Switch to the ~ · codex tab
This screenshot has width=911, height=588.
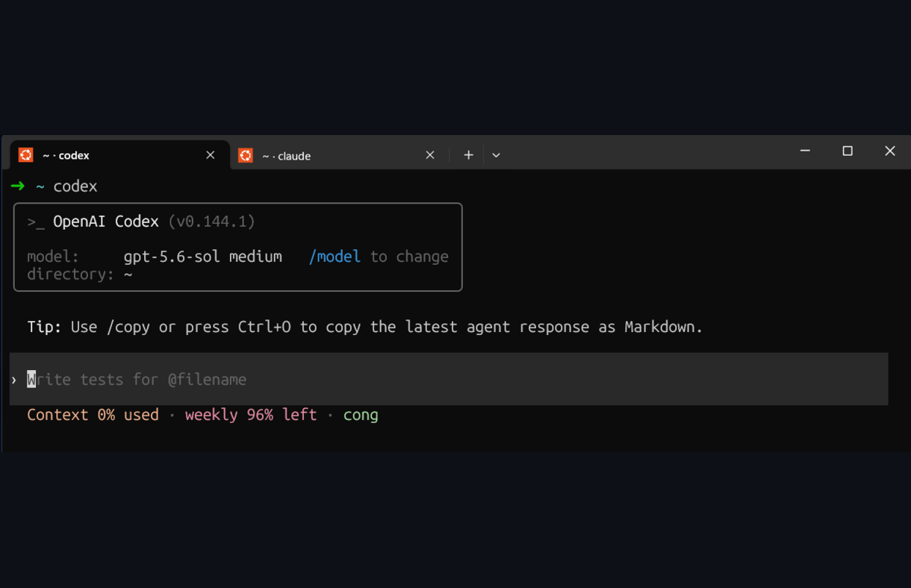pyautogui.click(x=119, y=155)
